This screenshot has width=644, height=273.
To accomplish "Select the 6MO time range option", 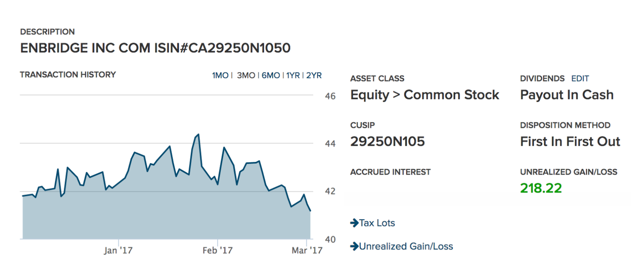I will [x=270, y=75].
